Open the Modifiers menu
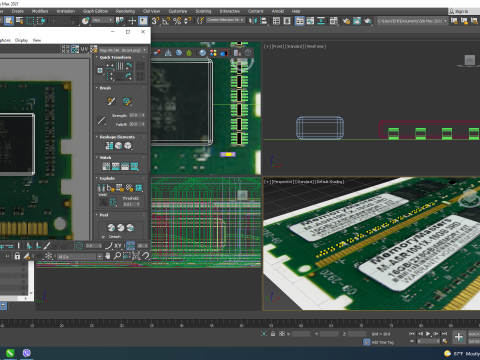This screenshot has width=480, height=360. click(40, 11)
